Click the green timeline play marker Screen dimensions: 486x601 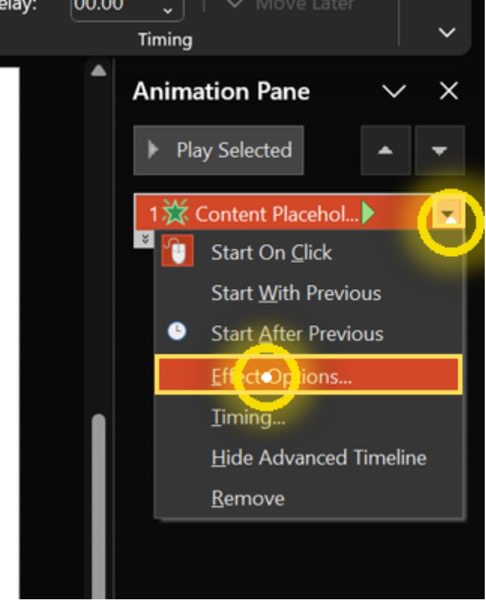click(x=368, y=213)
